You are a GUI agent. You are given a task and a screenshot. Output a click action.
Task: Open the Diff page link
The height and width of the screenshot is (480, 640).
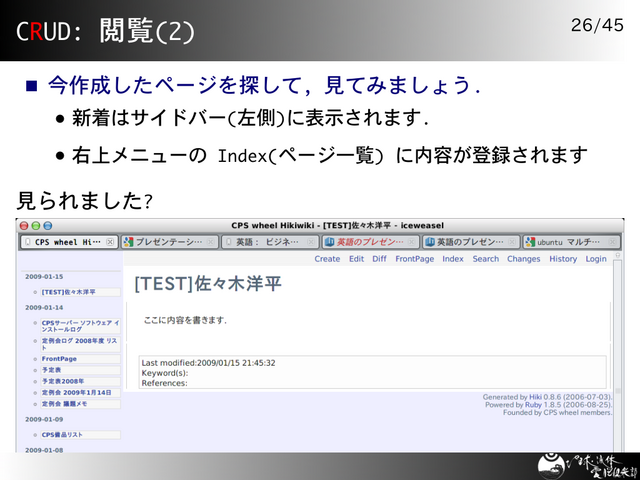click(379, 259)
